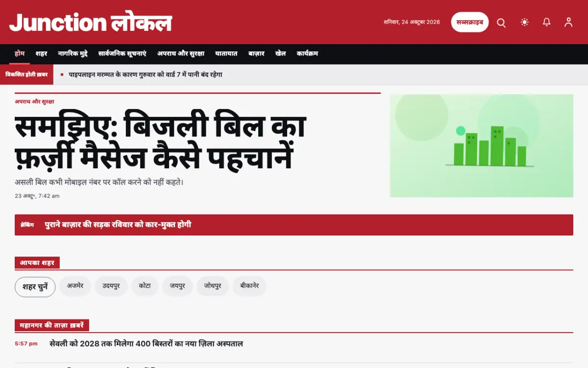Click the ब्रेकिंग label in red banner
Screen dimensions: 588x368
[x=27, y=225]
